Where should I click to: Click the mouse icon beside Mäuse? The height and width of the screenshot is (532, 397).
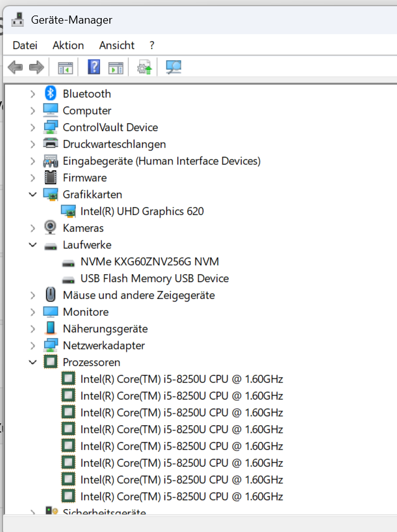click(50, 295)
